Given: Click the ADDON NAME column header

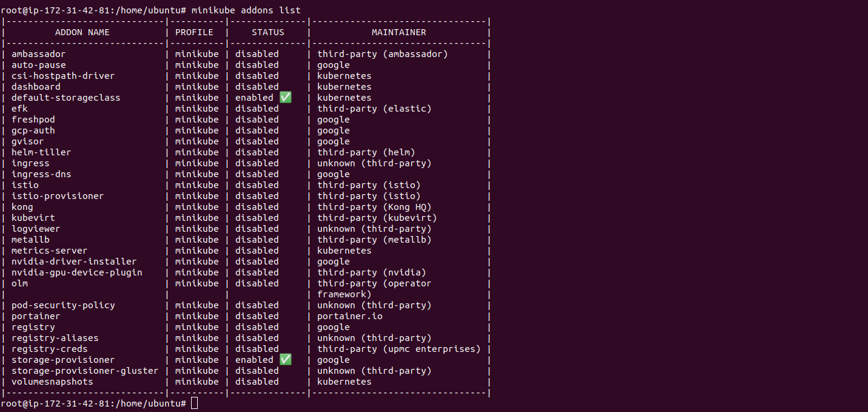Looking at the screenshot, I should [82, 32].
